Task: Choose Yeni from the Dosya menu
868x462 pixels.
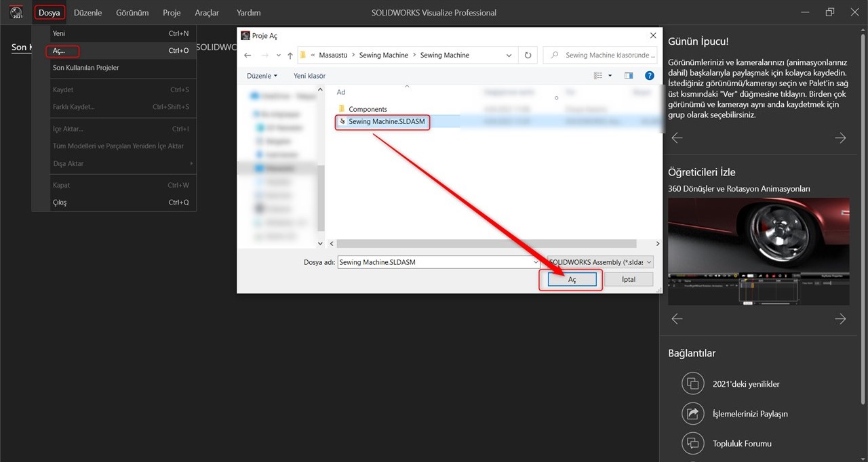Action: pos(114,33)
